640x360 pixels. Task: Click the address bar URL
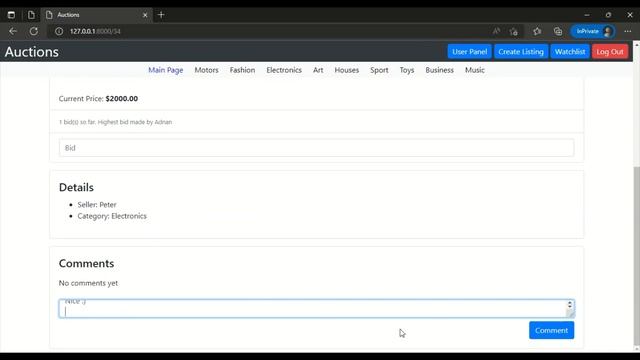[x=95, y=31]
